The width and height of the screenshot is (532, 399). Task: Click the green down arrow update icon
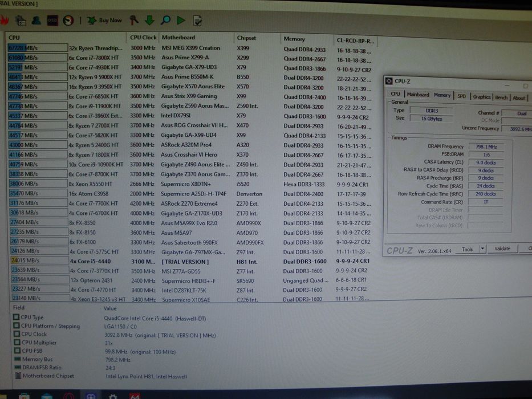click(149, 21)
